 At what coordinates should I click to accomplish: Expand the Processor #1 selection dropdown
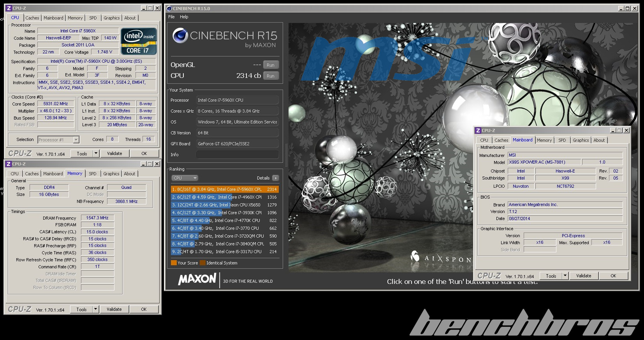[x=76, y=140]
